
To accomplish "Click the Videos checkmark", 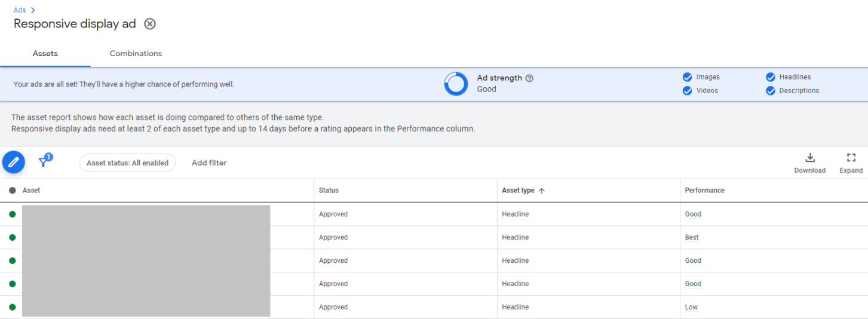I will point(687,91).
